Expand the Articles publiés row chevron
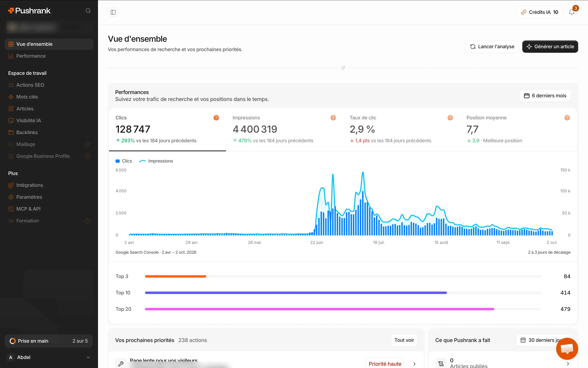This screenshot has height=368, width=588. coord(568,364)
